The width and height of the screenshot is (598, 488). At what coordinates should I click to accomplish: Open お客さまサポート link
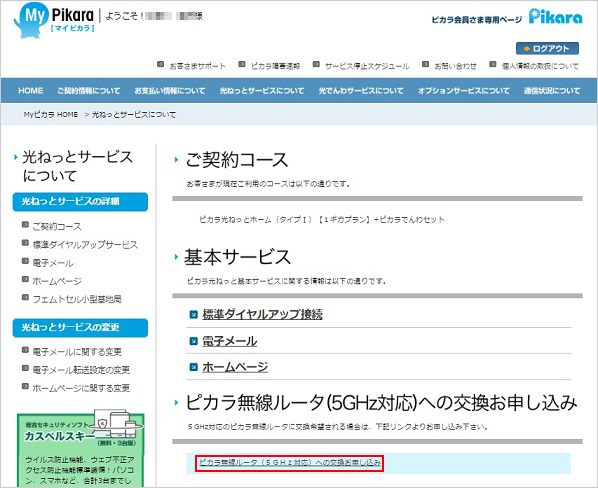pyautogui.click(x=197, y=66)
